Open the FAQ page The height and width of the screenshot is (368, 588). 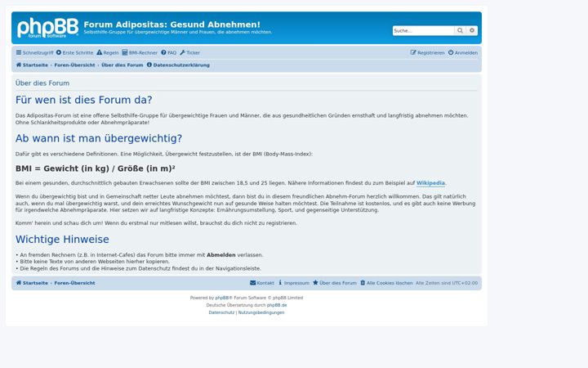[x=169, y=53]
